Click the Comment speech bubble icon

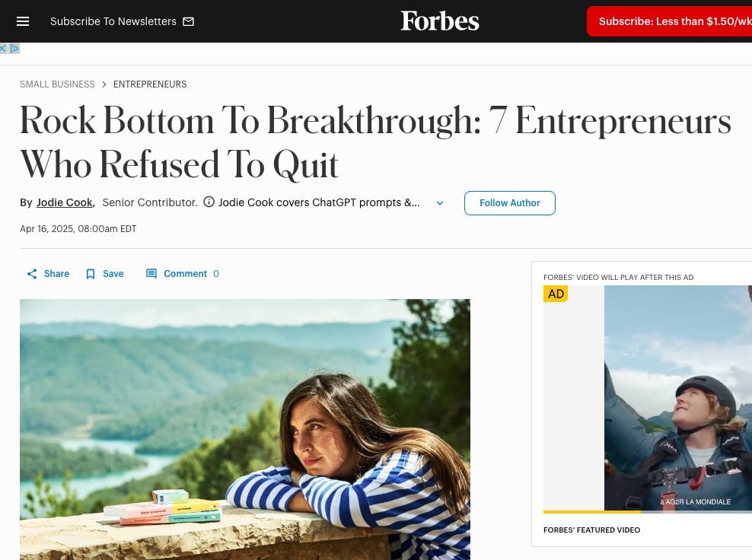point(151,274)
